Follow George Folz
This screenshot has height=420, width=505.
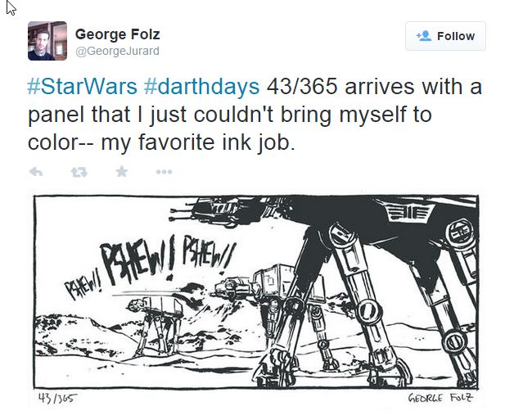click(x=445, y=36)
